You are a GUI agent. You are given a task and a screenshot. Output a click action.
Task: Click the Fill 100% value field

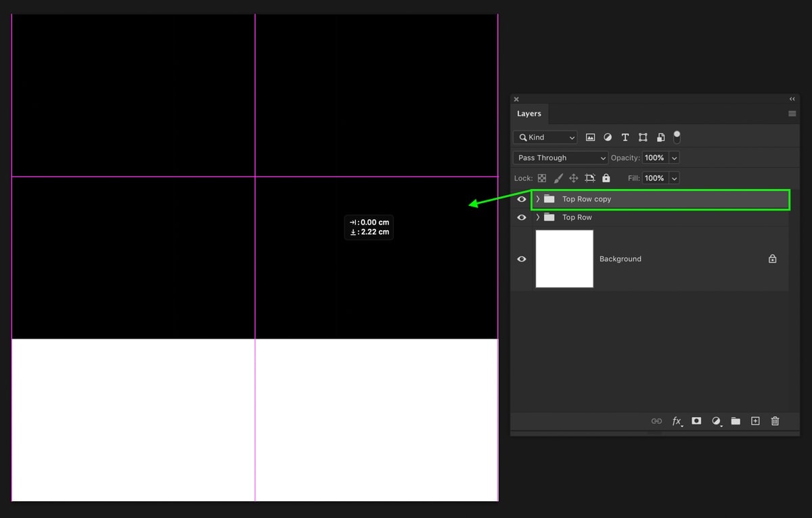654,178
